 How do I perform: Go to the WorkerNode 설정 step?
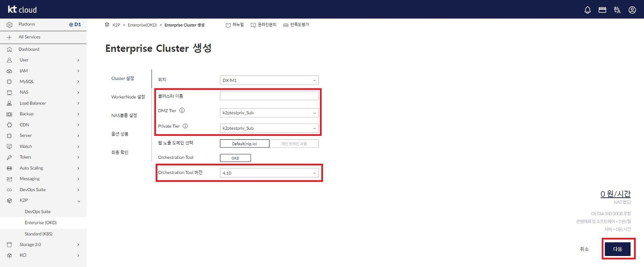tap(128, 97)
